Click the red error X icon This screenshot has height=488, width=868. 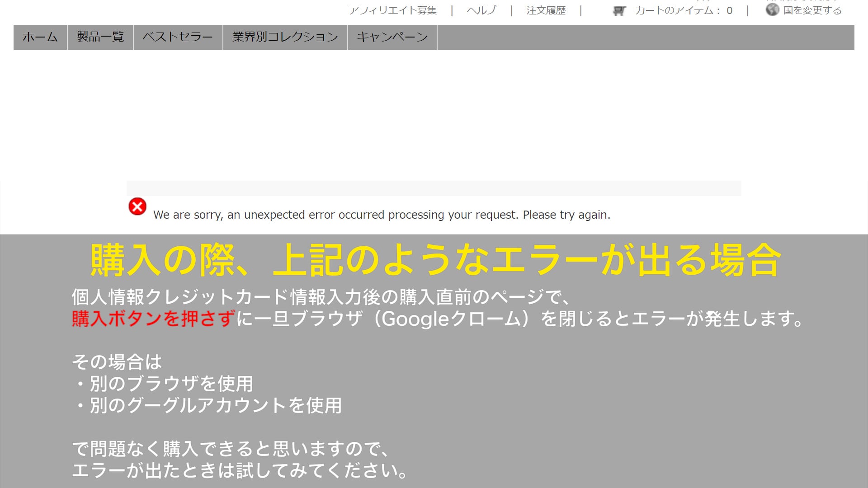(137, 206)
